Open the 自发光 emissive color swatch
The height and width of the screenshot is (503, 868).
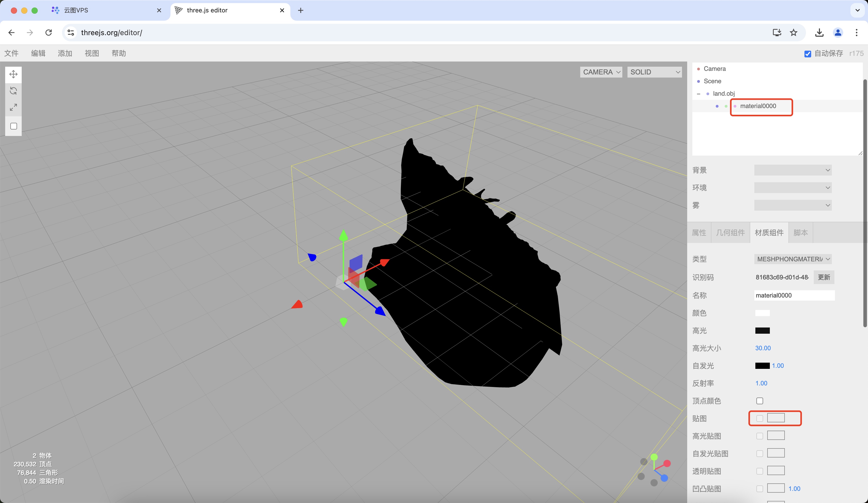pyautogui.click(x=762, y=365)
